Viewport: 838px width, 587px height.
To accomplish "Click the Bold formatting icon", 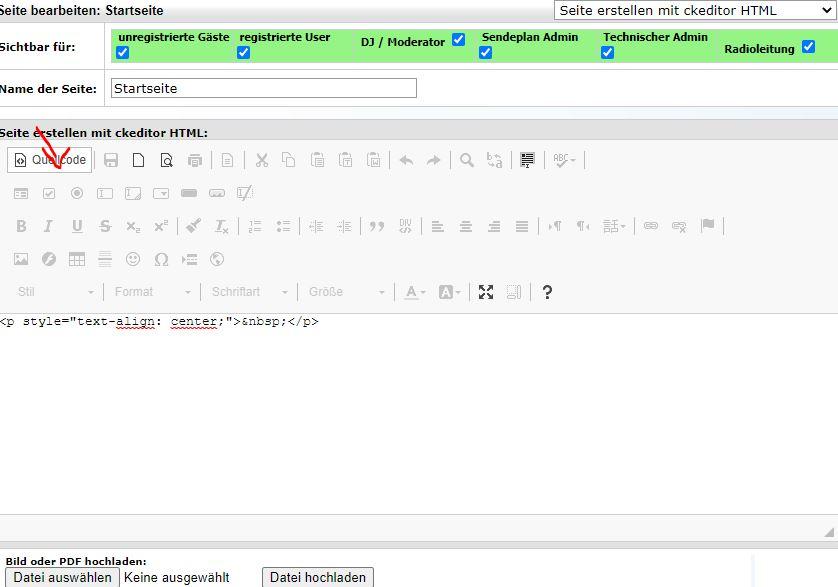I will [x=21, y=227].
